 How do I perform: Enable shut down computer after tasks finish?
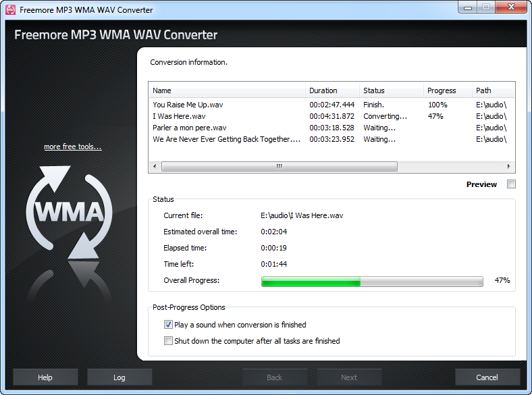pos(169,341)
